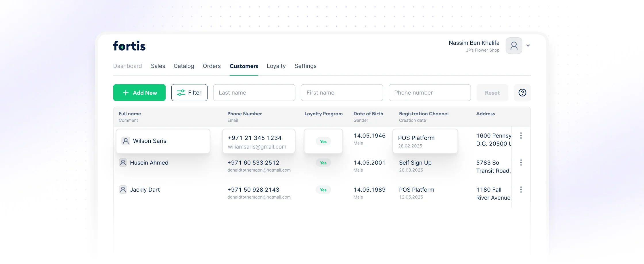Click POS Platform dated 12.05.2025
This screenshot has height=264, width=644.
[x=417, y=190]
